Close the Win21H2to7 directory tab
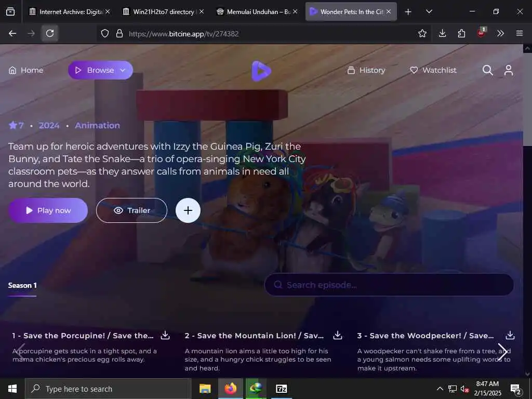The height and width of the screenshot is (399, 532). (202, 11)
